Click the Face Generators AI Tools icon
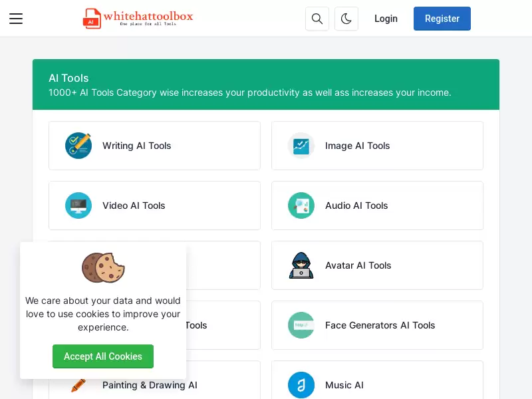532x399 pixels. pyautogui.click(x=301, y=325)
